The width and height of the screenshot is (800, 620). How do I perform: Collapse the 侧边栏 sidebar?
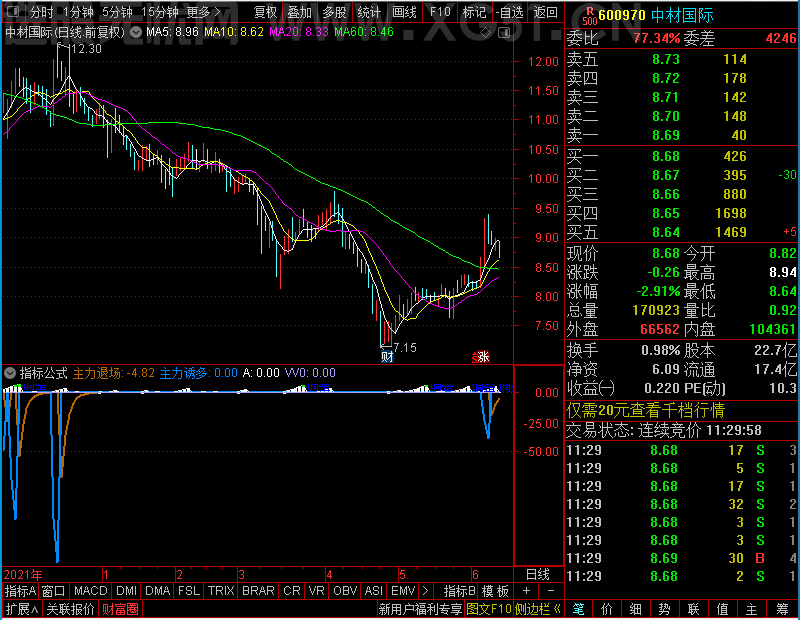tap(538, 609)
